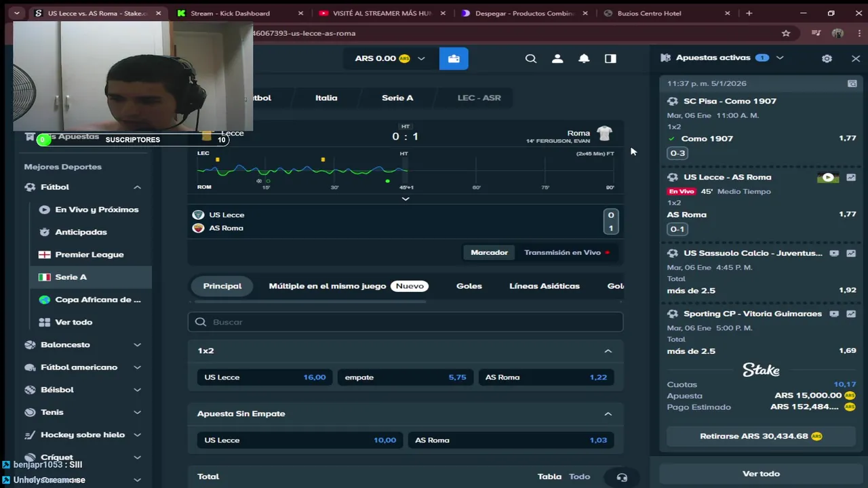Screen dimensions: 868x488
Task: Expand the match timeline chevron
Action: tap(406, 199)
